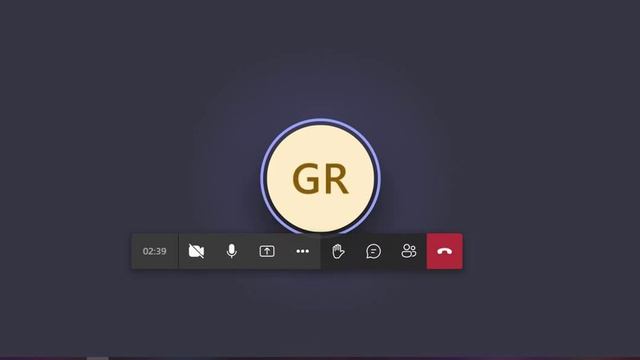Click the GR participant avatar
Viewport: 640px width, 360px height.
(320, 178)
